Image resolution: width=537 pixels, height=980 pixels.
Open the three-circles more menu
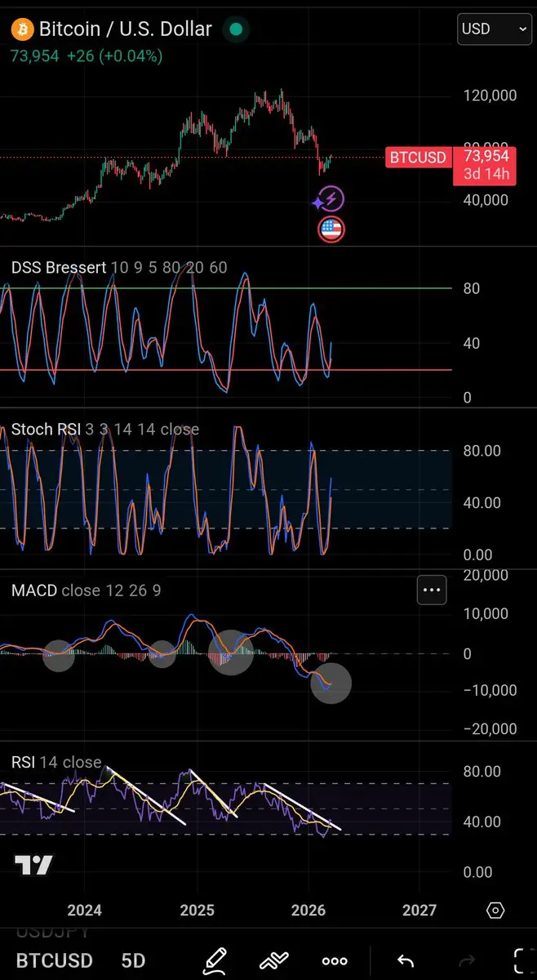[335, 961]
